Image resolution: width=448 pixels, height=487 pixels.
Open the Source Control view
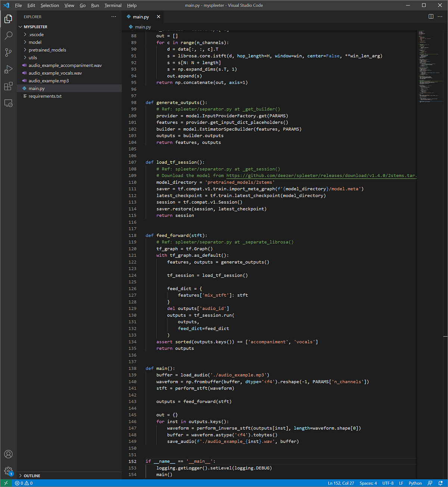(8, 52)
